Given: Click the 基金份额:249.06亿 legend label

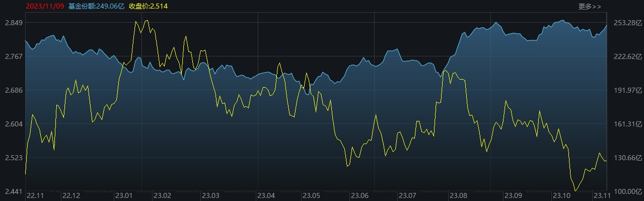Looking at the screenshot, I should [x=96, y=6].
